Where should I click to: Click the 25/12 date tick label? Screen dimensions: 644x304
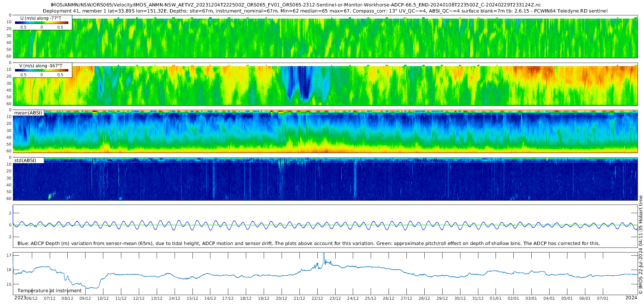[371, 298]
